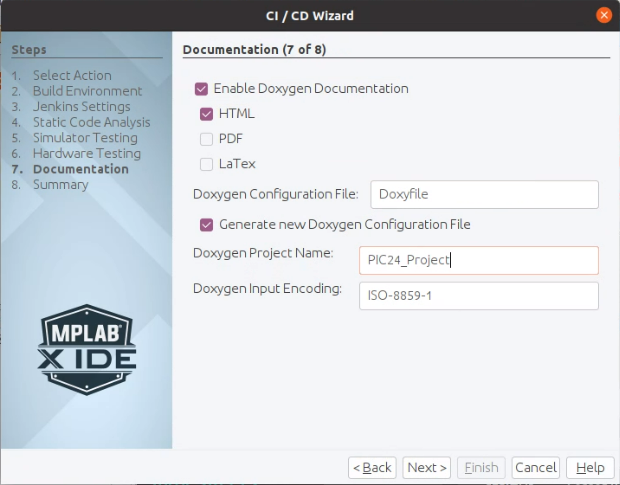Toggle Generate new Doxygen Configuration File
620x485 pixels.
pos(207,224)
